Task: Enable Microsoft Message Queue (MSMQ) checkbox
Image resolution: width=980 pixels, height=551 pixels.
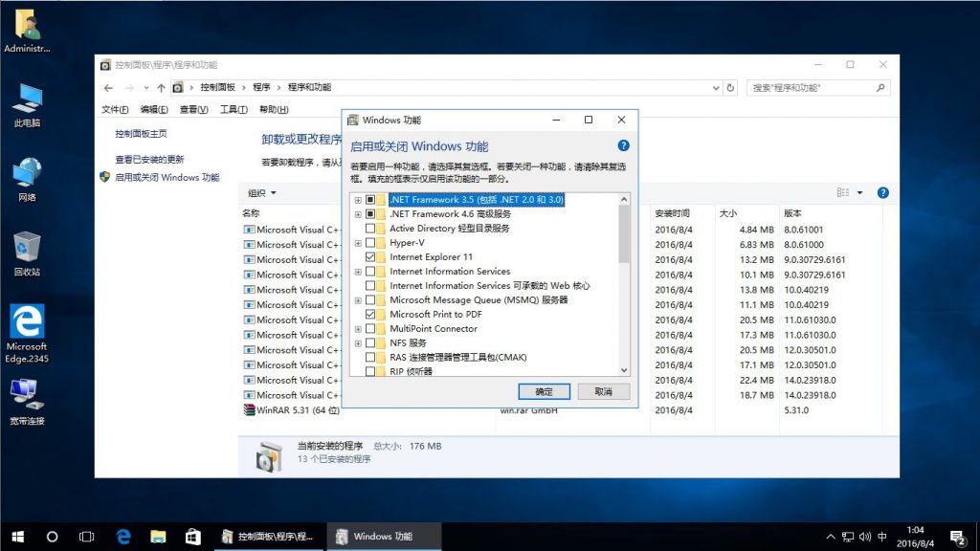Action: (370, 300)
